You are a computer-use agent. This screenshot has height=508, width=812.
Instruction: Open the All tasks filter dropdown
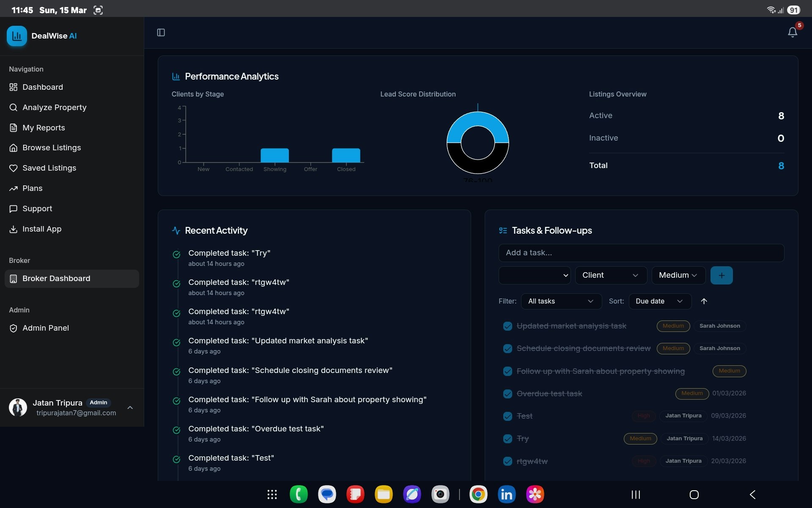(x=561, y=301)
